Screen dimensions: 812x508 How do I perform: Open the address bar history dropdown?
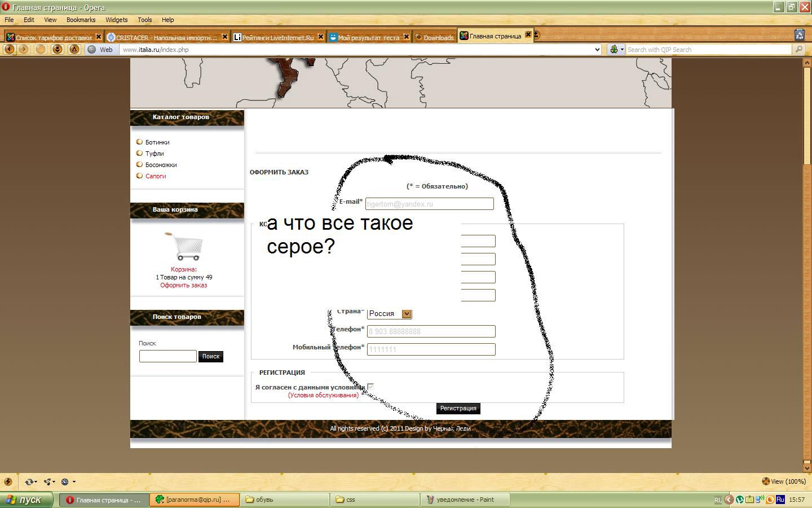click(x=597, y=50)
